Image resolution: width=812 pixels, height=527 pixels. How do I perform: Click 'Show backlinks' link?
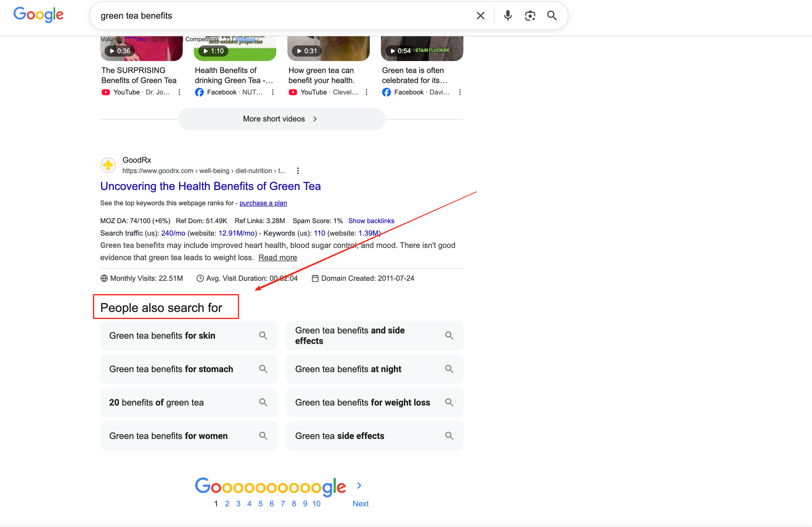pyautogui.click(x=371, y=221)
